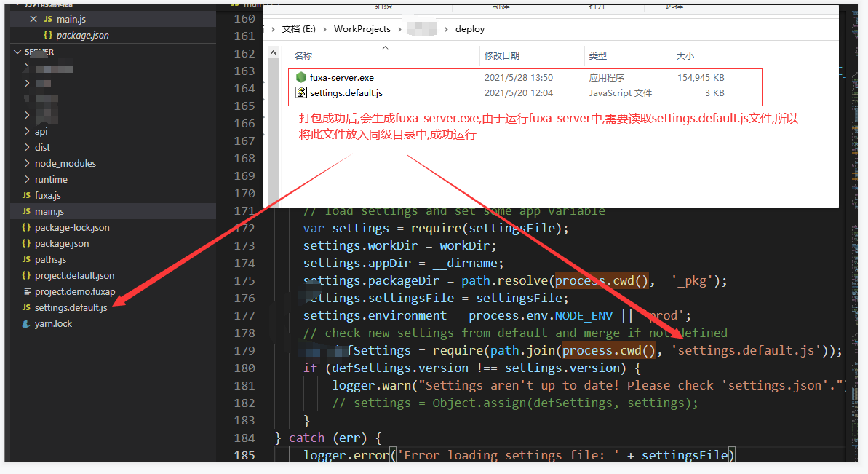Click the green fuxa-server.exe application icon
The width and height of the screenshot is (868, 474).
(301, 77)
